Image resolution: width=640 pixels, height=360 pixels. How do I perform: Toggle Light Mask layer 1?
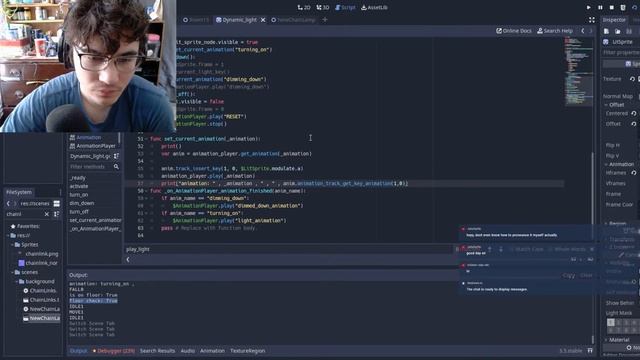611,322
